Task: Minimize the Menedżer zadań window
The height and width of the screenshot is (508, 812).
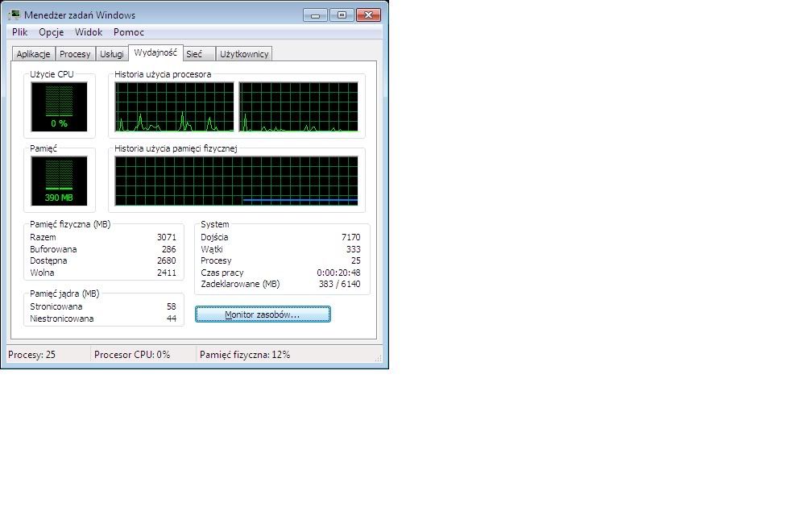Action: coord(316,15)
